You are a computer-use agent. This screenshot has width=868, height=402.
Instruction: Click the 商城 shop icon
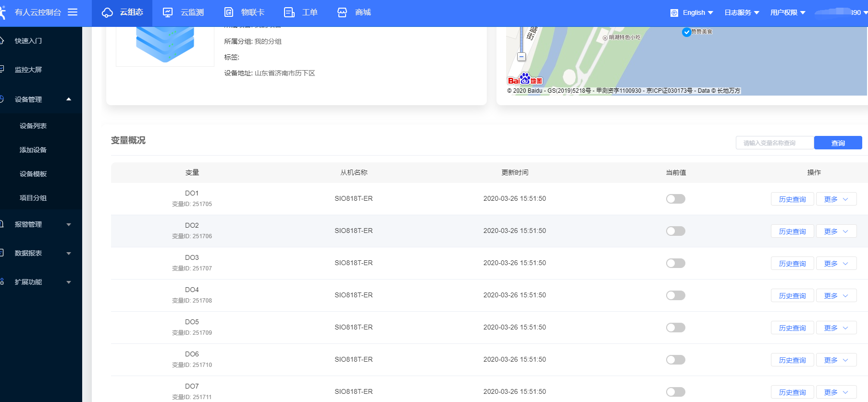tap(342, 12)
